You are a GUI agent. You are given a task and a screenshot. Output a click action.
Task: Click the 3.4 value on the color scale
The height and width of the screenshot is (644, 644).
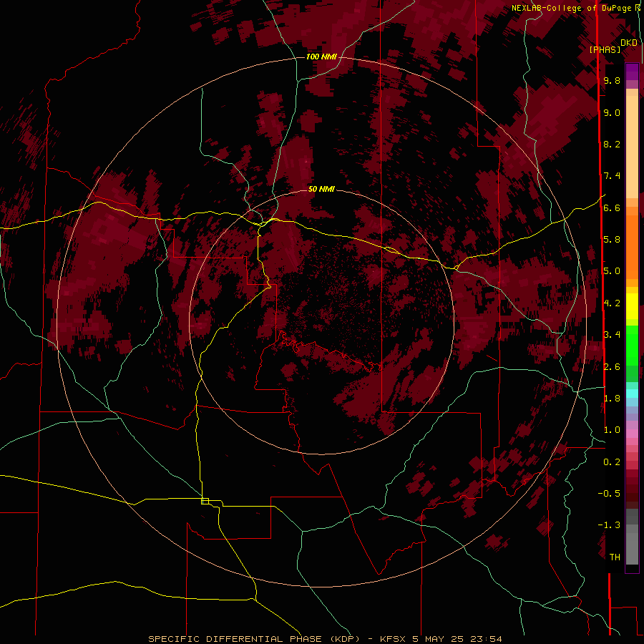[612, 335]
